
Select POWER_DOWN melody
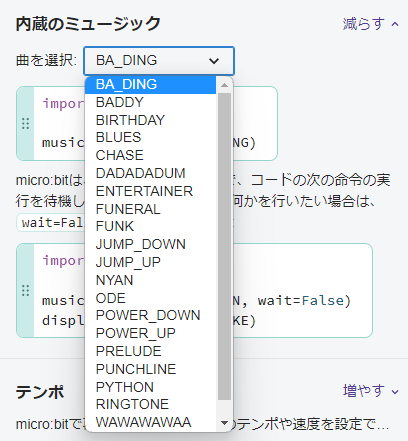click(x=150, y=315)
